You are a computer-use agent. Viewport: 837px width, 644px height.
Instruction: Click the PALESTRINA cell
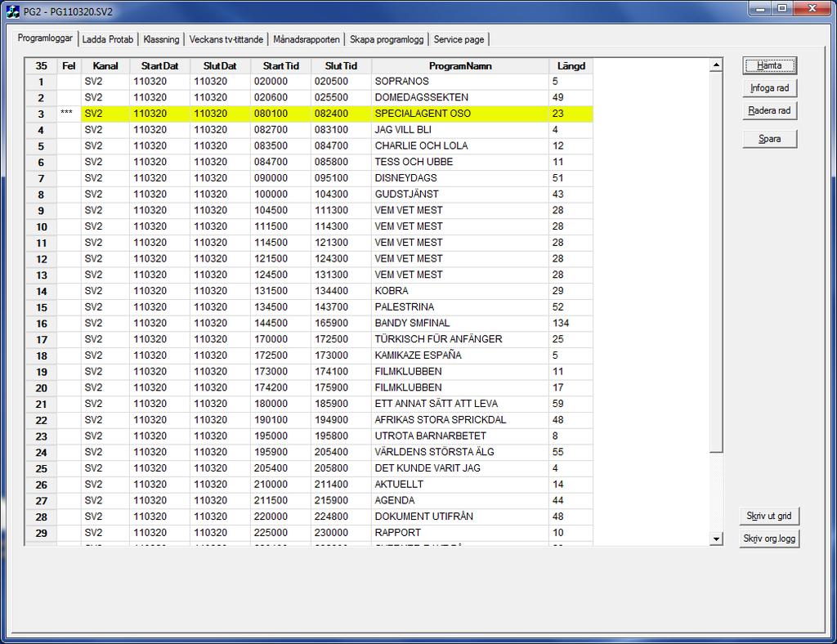(460, 307)
